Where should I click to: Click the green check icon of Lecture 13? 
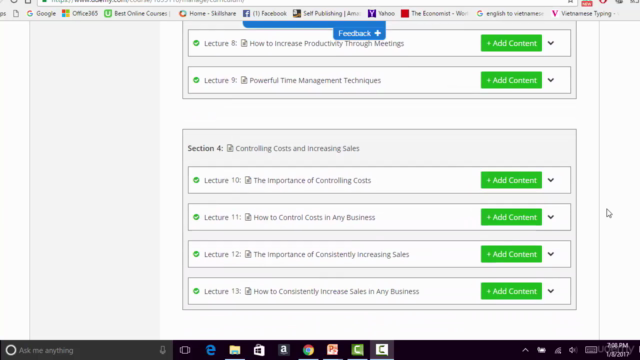click(x=196, y=291)
